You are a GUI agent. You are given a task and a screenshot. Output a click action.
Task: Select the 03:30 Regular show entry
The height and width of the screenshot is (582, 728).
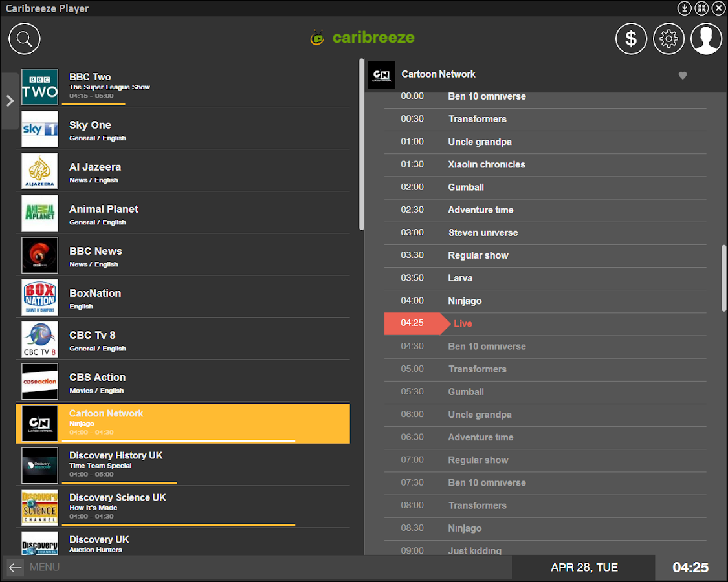pos(545,255)
